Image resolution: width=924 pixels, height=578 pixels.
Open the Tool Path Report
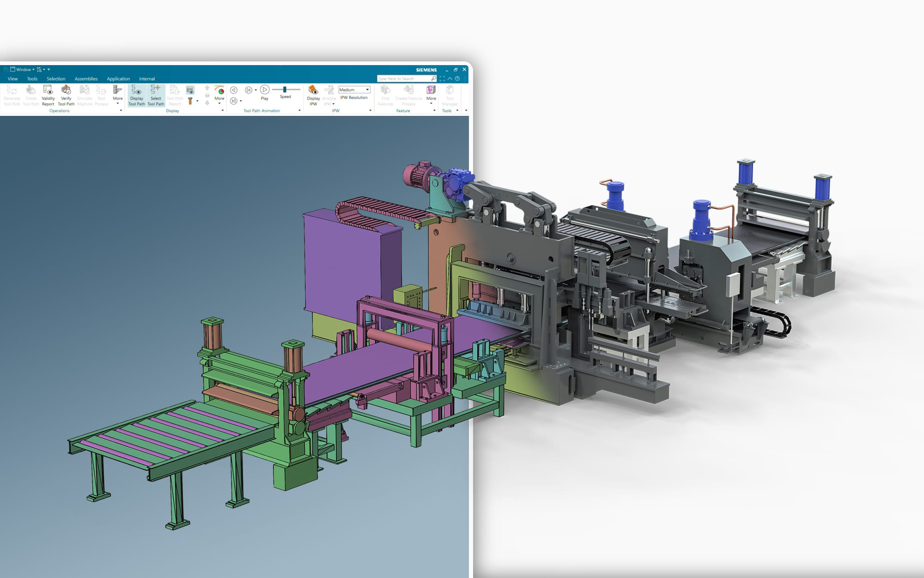175,95
